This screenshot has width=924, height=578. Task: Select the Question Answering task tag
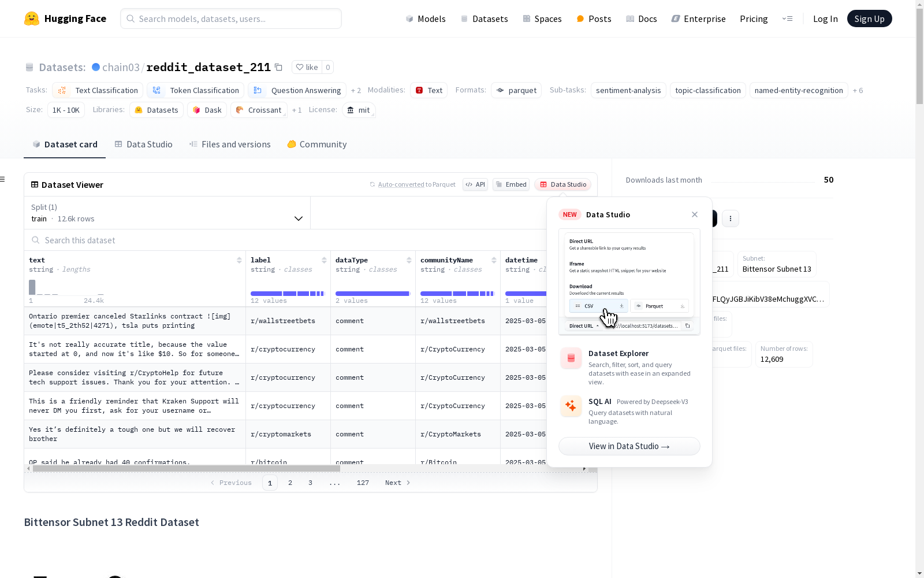click(x=297, y=90)
